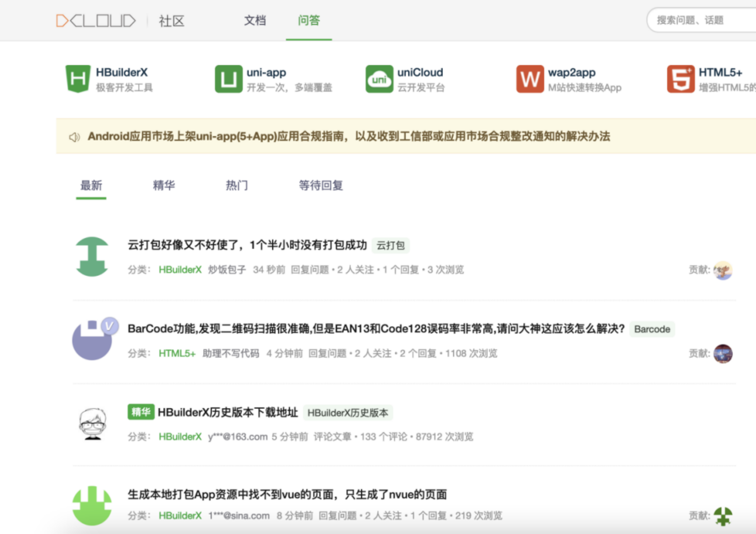The image size is (756, 534).
Task: Open user 助理不写代码 profile
Action: [231, 353]
